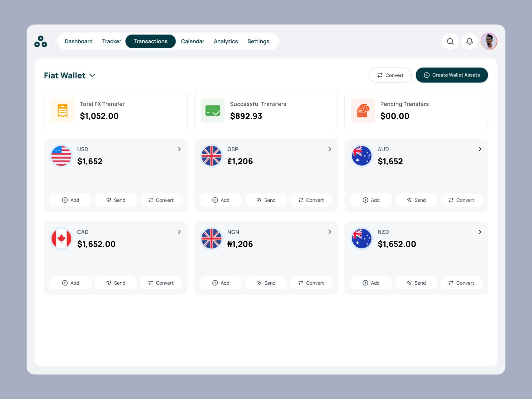Open the search icon in the top bar
The image size is (532, 399).
coord(450,41)
